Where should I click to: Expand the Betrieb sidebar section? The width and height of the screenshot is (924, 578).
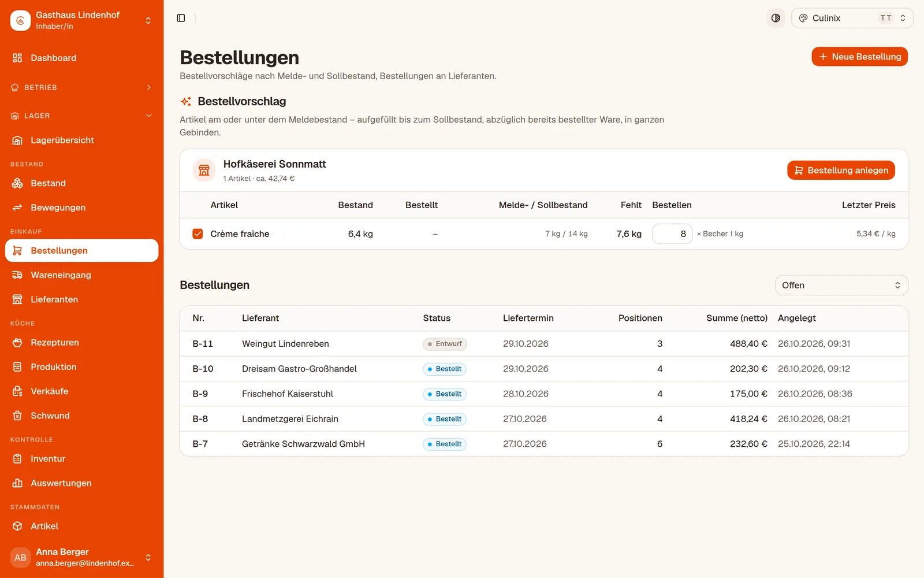pyautogui.click(x=82, y=87)
